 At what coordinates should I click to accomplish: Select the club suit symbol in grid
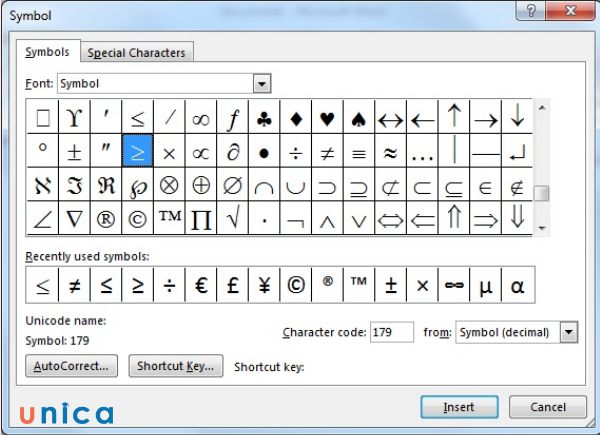pos(264,117)
